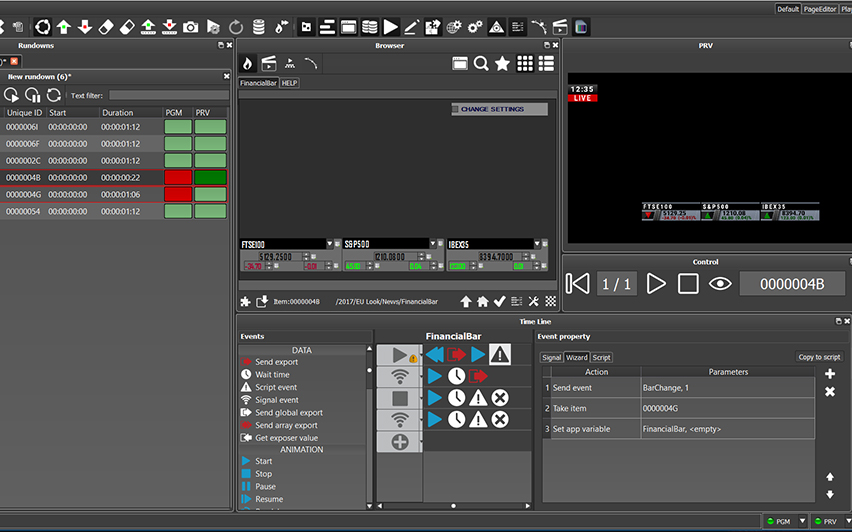Click the plus circle add-row button in timeline
Viewport: 852px width, 532px height.
pos(400,442)
